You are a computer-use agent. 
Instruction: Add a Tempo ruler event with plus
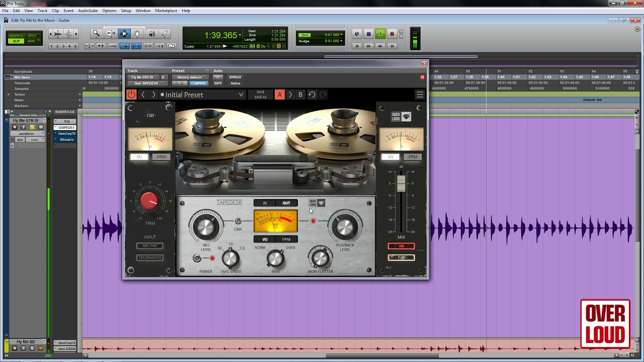(x=79, y=95)
